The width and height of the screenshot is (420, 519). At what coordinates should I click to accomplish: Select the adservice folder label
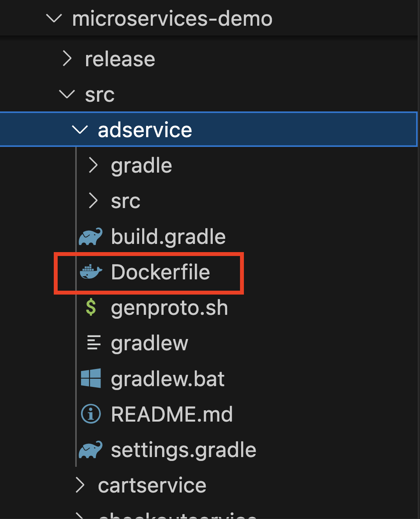[145, 130]
